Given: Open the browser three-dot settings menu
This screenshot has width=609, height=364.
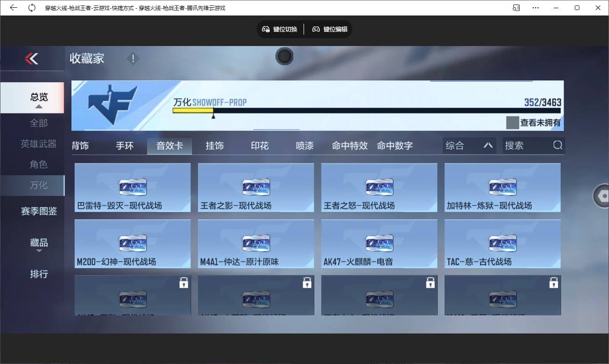Looking at the screenshot, I should [536, 7].
